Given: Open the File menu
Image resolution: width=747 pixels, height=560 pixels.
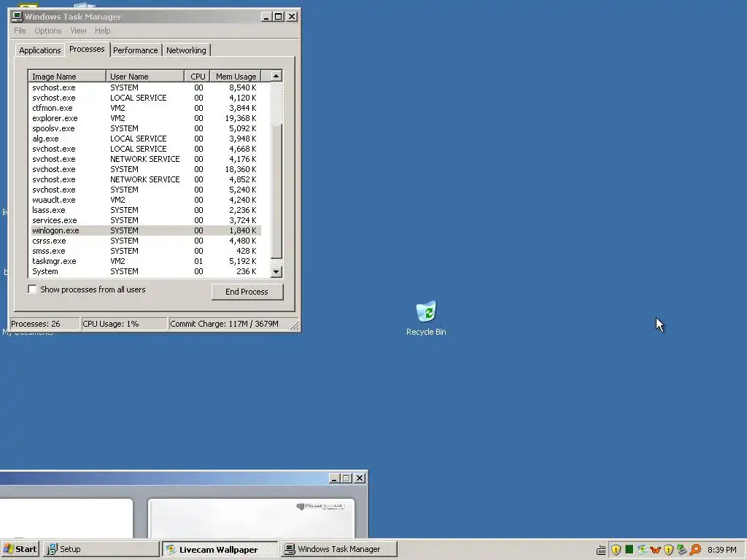Looking at the screenshot, I should tap(20, 31).
